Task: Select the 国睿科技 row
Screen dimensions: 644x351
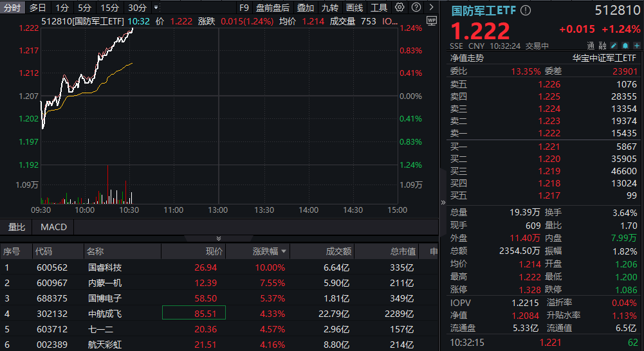Action: [219, 267]
